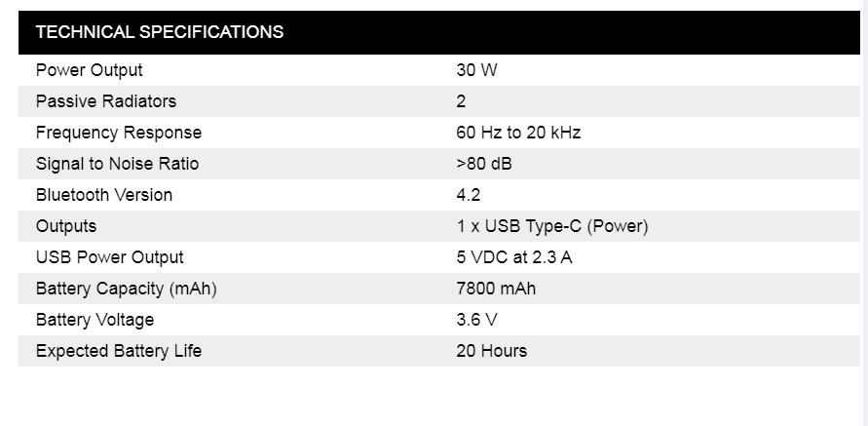Click the USB Power Output label
This screenshot has height=426, width=868.
click(110, 257)
